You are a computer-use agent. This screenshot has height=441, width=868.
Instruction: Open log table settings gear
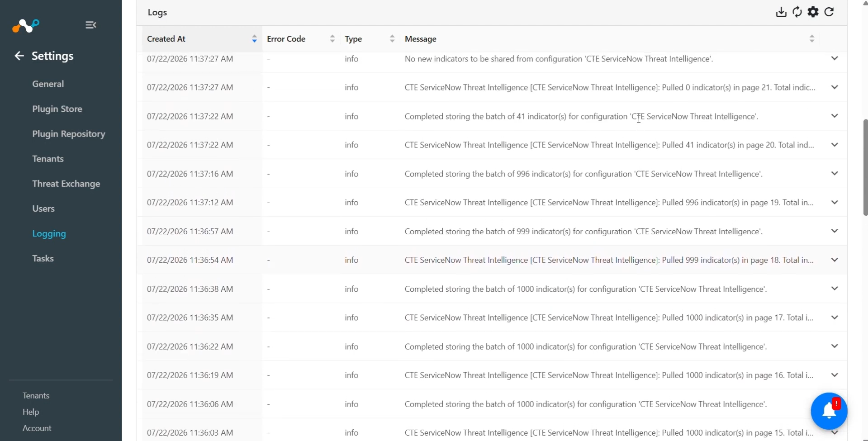pos(813,12)
